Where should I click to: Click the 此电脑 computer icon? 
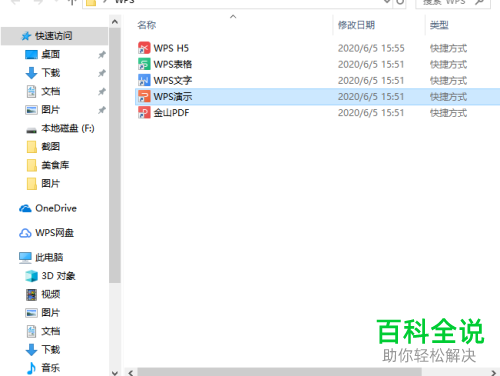(25, 258)
